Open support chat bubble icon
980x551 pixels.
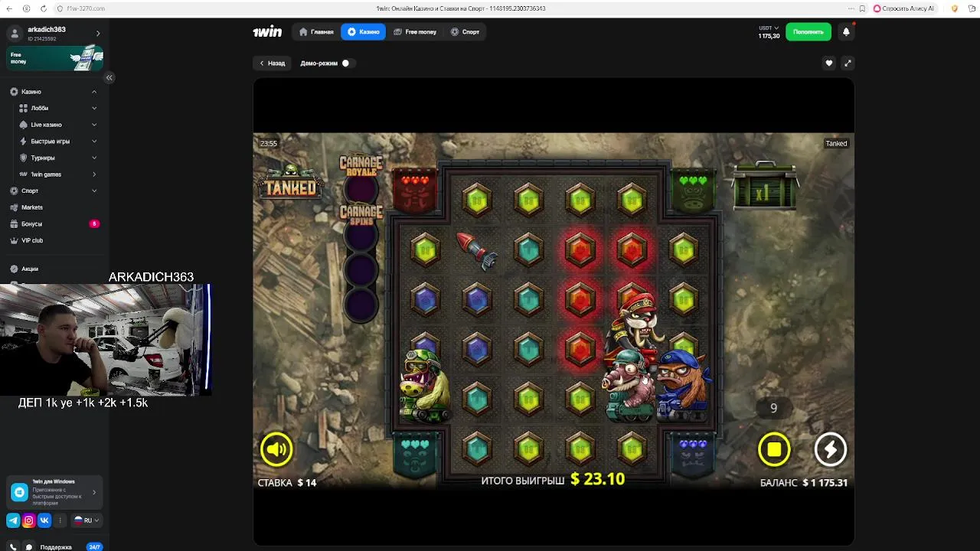pyautogui.click(x=29, y=547)
